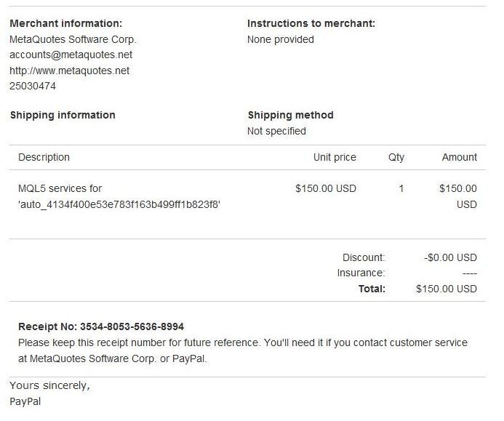Click the Discount value -$0.00 USD
Viewport: 504px width, 421px height.
point(450,257)
